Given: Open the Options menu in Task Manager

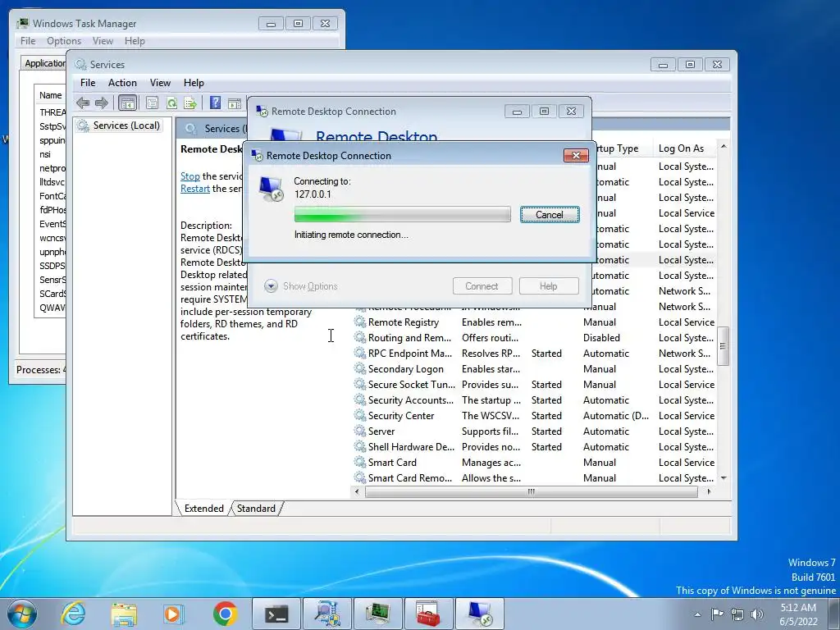Looking at the screenshot, I should click(64, 41).
